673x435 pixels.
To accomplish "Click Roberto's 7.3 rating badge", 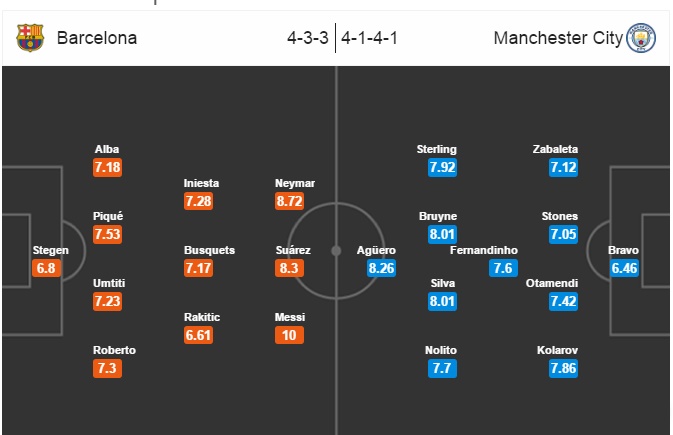I will click(x=107, y=368).
